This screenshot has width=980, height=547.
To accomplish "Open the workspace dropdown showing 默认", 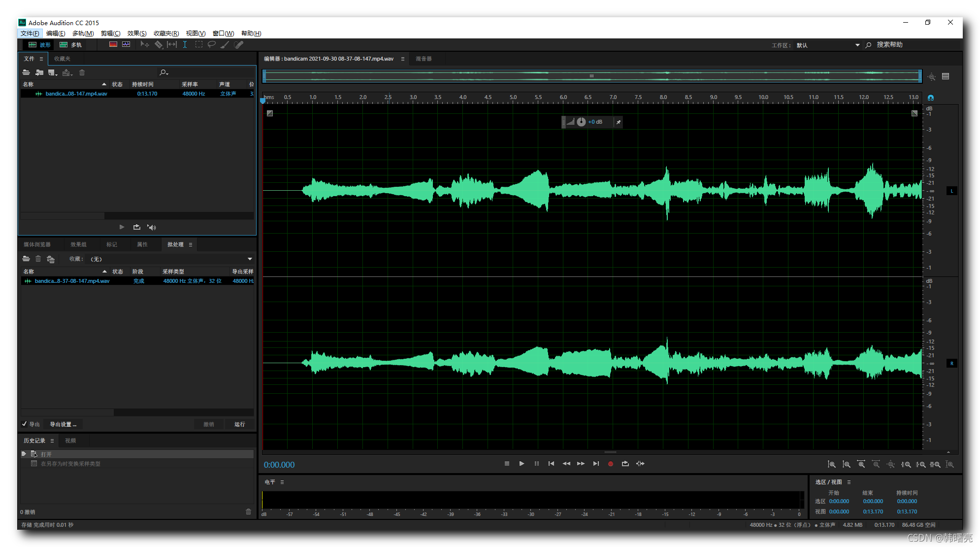I will (857, 45).
